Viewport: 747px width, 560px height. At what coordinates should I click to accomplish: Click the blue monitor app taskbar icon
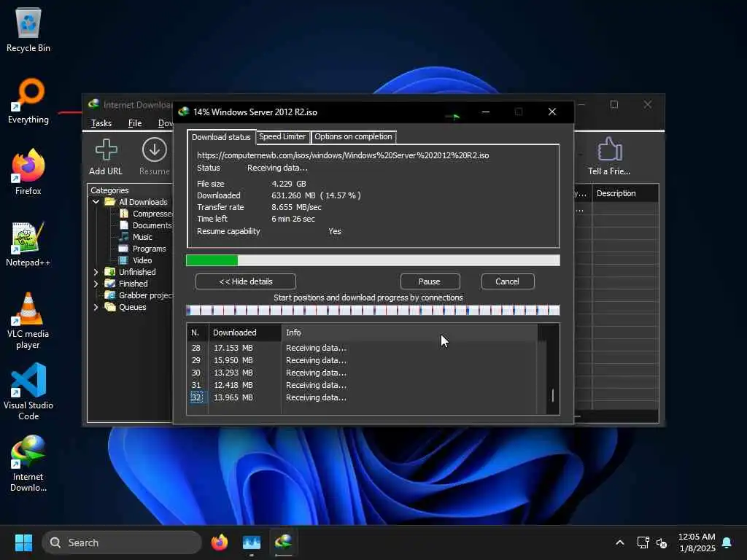coord(252,542)
